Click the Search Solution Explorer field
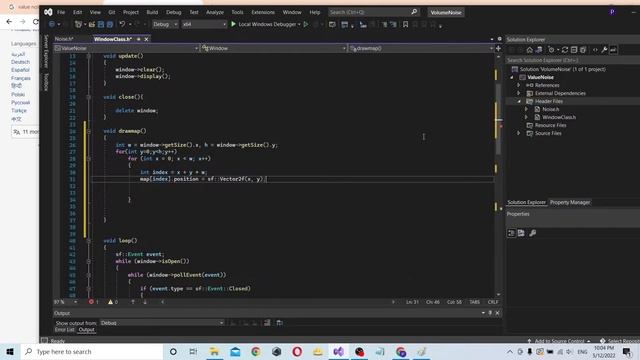This screenshot has height=360, width=640. 572,60
